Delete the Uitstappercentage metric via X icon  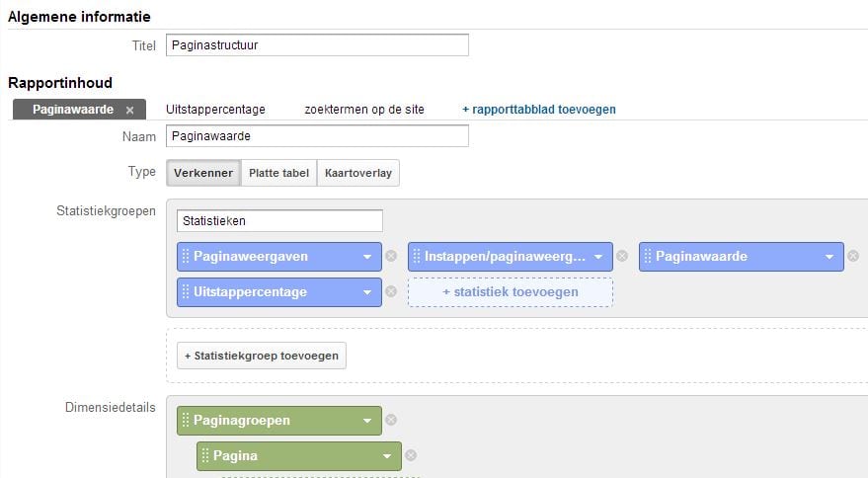[391, 291]
